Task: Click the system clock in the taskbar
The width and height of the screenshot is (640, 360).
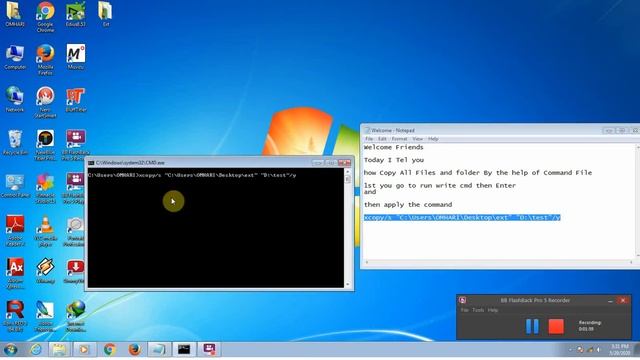Action: [620, 350]
